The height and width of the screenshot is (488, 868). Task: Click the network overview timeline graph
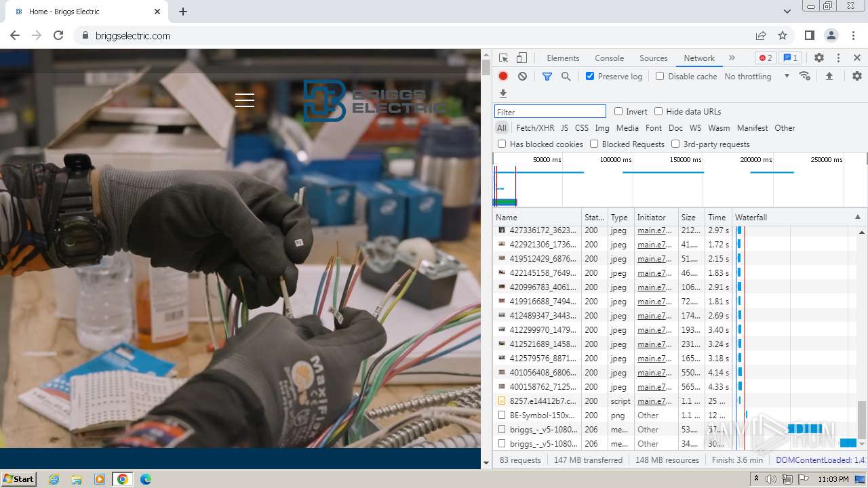pos(680,180)
